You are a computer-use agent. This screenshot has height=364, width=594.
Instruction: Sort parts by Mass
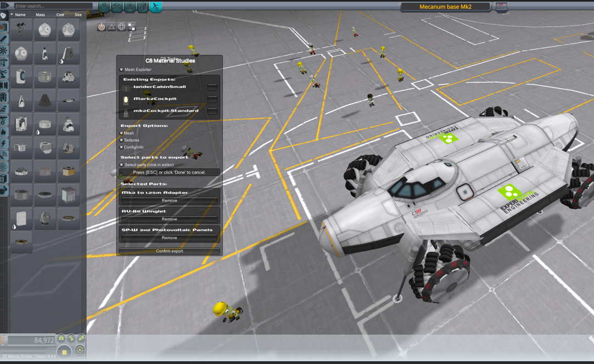tap(40, 15)
